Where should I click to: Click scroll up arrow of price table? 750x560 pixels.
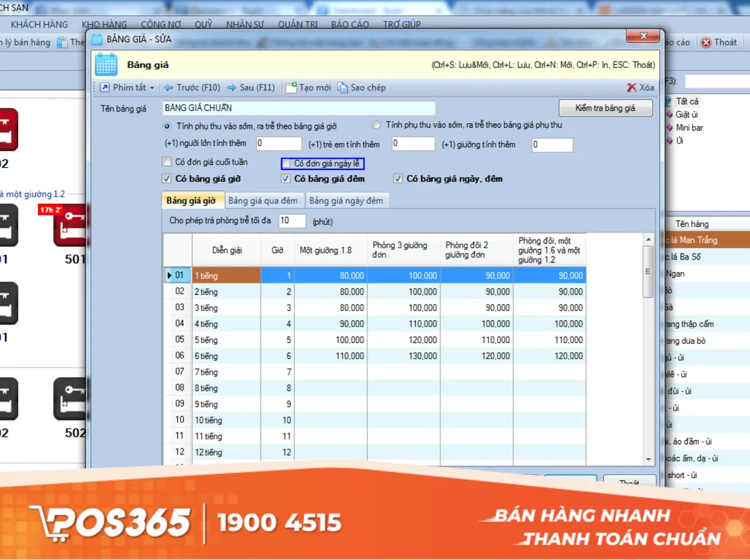click(648, 240)
